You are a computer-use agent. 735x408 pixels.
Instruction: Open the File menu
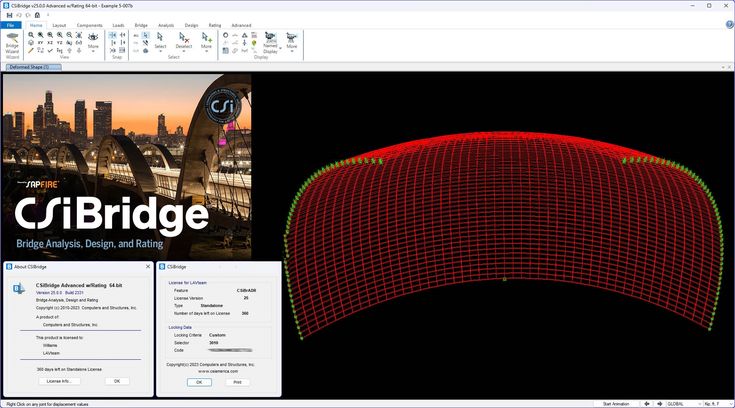tap(10, 25)
